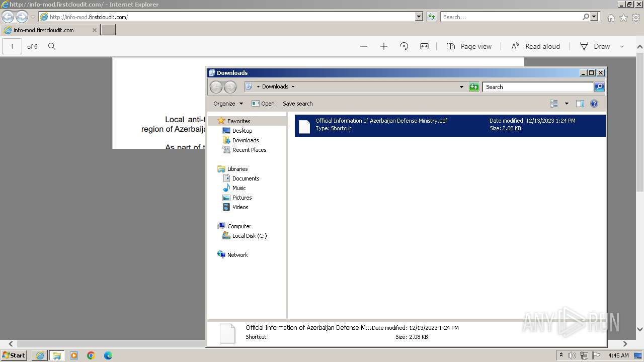
Task: Open Pictures library
Action: click(242, 198)
